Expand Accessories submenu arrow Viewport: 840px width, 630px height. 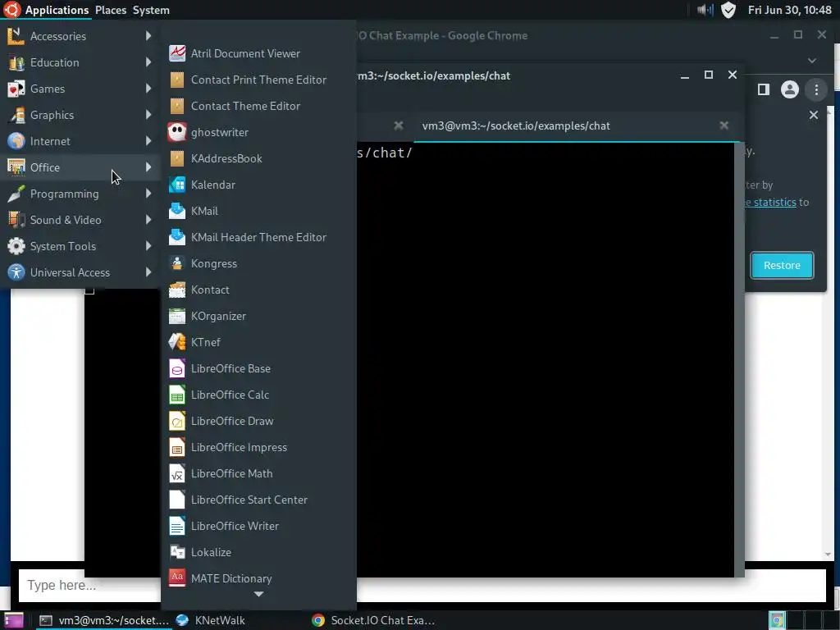coord(148,36)
